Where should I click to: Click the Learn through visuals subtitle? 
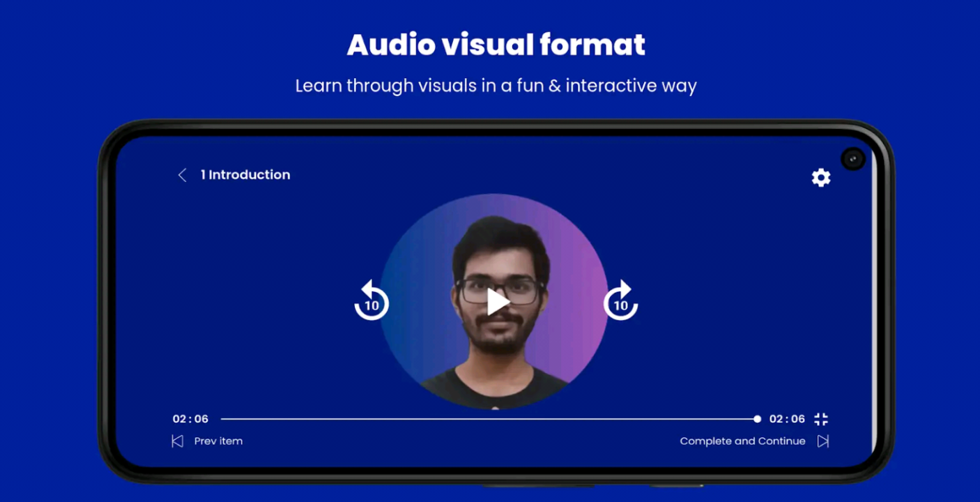[x=496, y=86]
